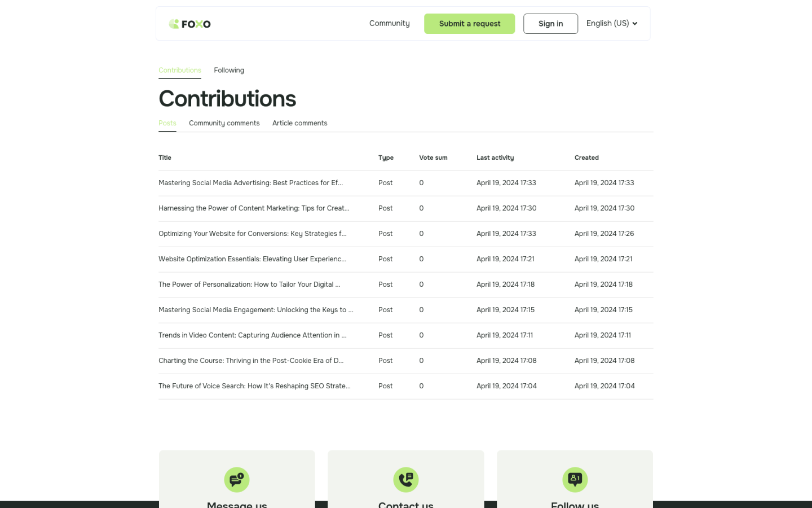Click the Sign in button
Screen dimensions: 812x508
(550, 24)
